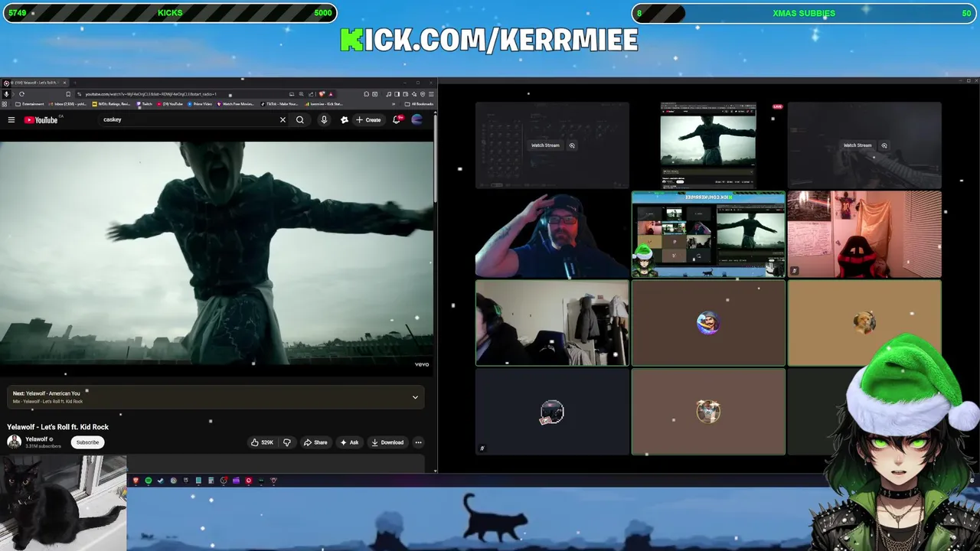Select the live shared YouTube stream tile

click(708, 145)
